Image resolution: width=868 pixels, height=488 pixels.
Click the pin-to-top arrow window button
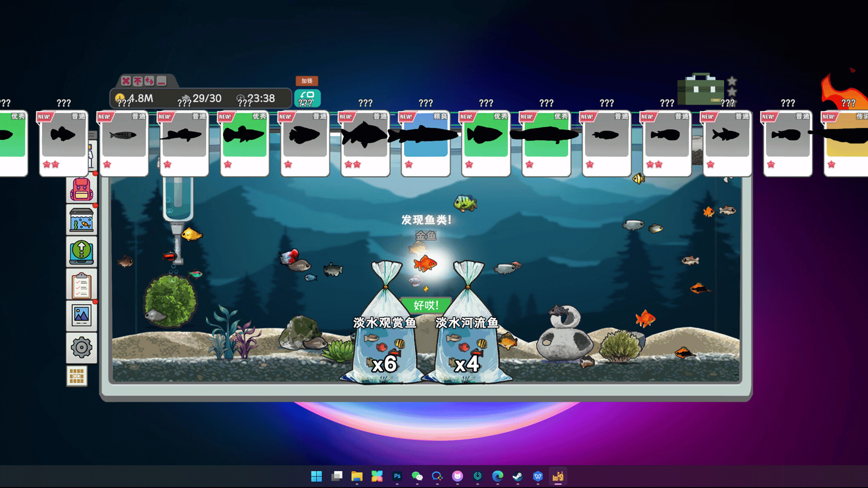[x=138, y=81]
